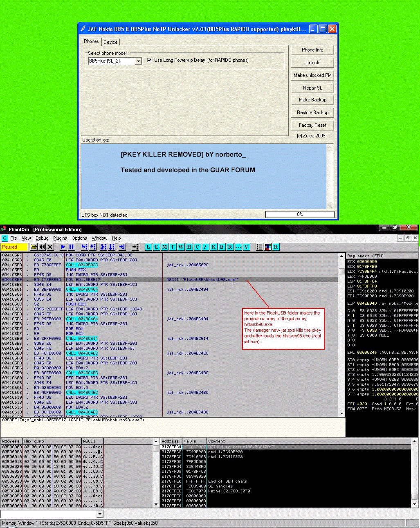This screenshot has width=420, height=528.
Task: Click the yellow Paused status indicator
Action: point(14,247)
